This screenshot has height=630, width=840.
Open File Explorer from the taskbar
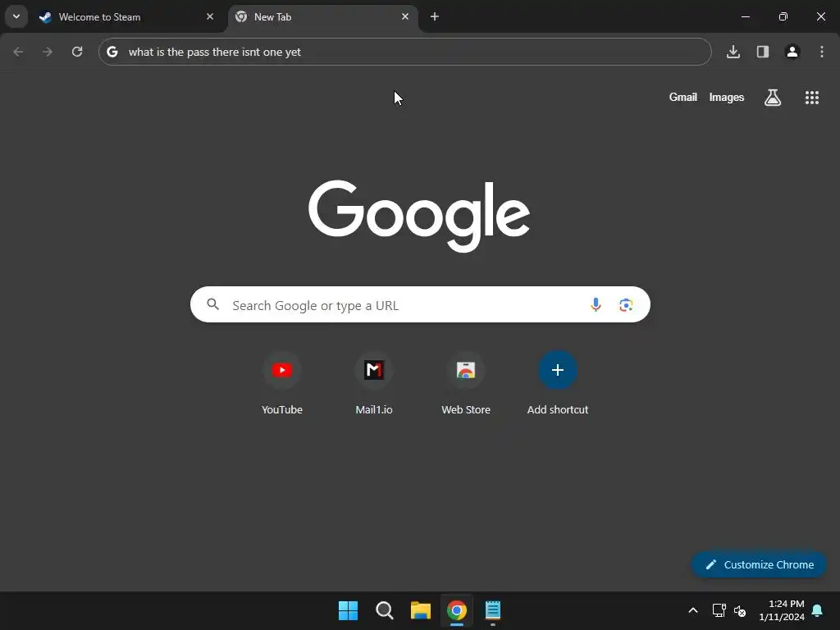(421, 610)
